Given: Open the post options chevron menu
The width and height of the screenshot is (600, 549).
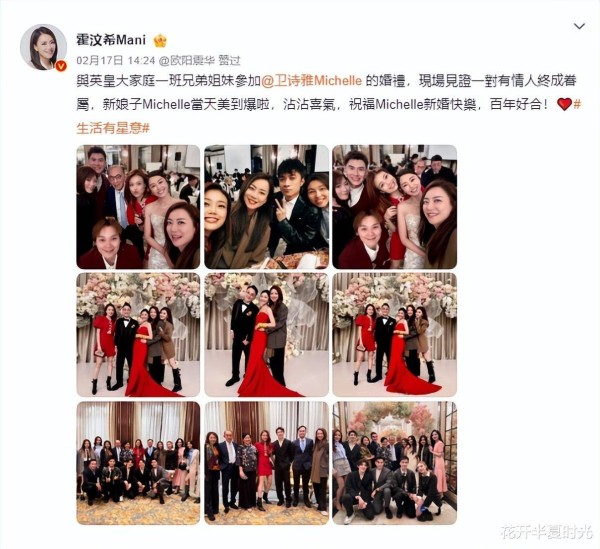Looking at the screenshot, I should point(579,26).
